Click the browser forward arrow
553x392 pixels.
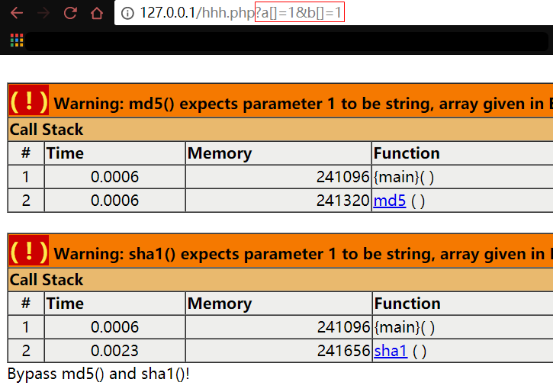pos(43,13)
